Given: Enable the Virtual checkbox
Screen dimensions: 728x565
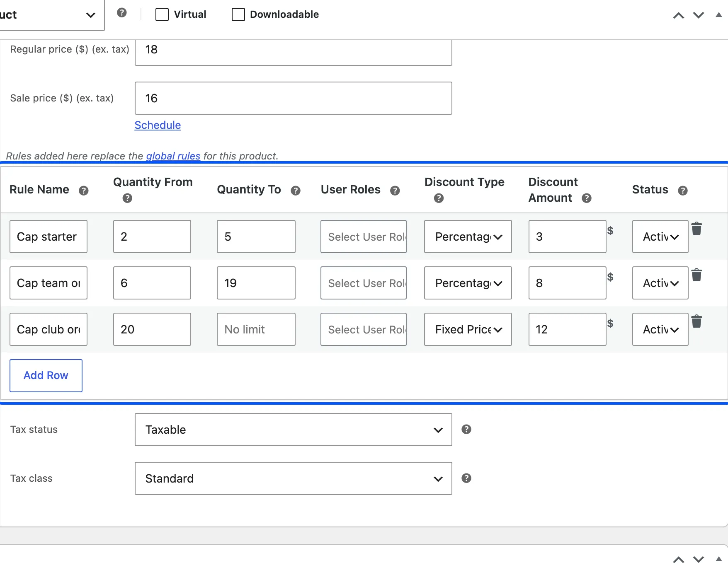Looking at the screenshot, I should [162, 14].
